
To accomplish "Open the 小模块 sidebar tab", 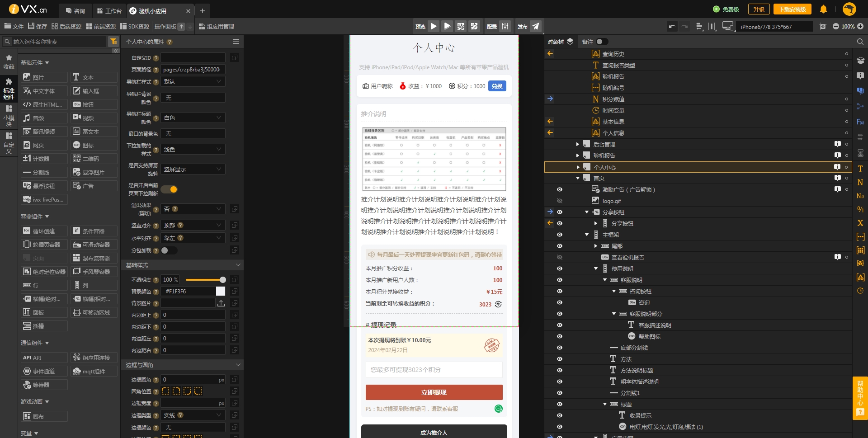I will [9, 116].
